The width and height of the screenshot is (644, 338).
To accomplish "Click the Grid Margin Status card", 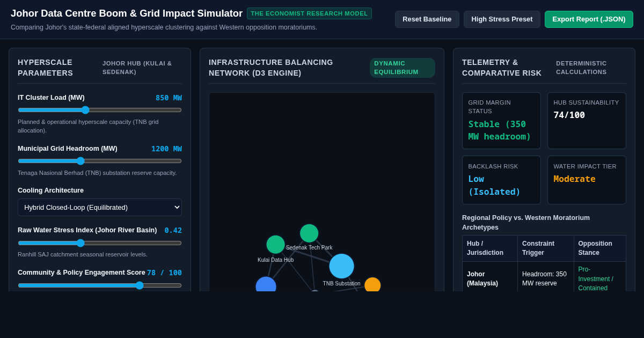I will pyautogui.click(x=501, y=121).
